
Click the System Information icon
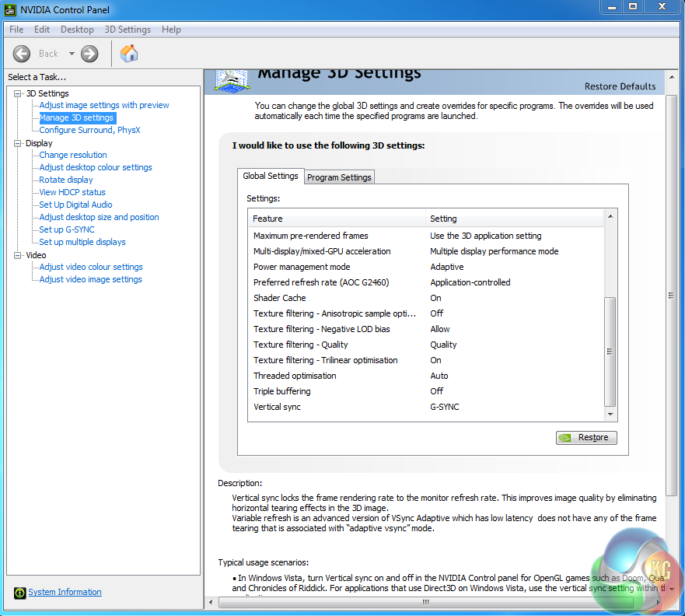19,593
